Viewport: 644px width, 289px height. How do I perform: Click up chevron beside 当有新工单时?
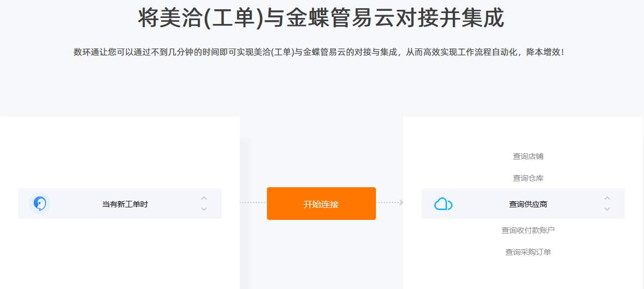pyautogui.click(x=204, y=198)
